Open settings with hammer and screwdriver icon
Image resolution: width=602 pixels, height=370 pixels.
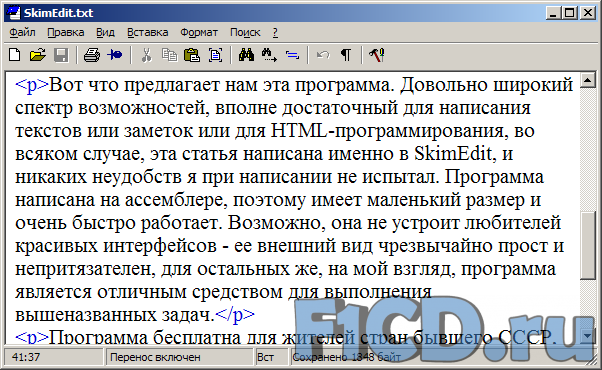[x=377, y=55]
